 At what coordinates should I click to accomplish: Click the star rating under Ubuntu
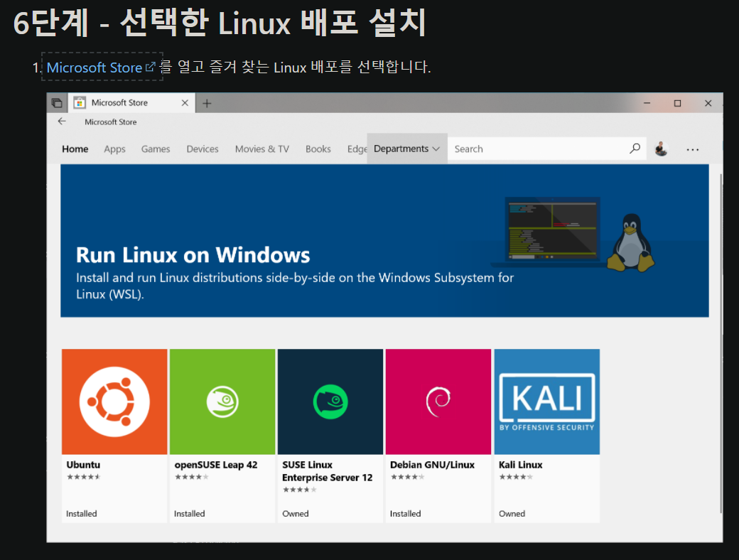tap(83, 477)
